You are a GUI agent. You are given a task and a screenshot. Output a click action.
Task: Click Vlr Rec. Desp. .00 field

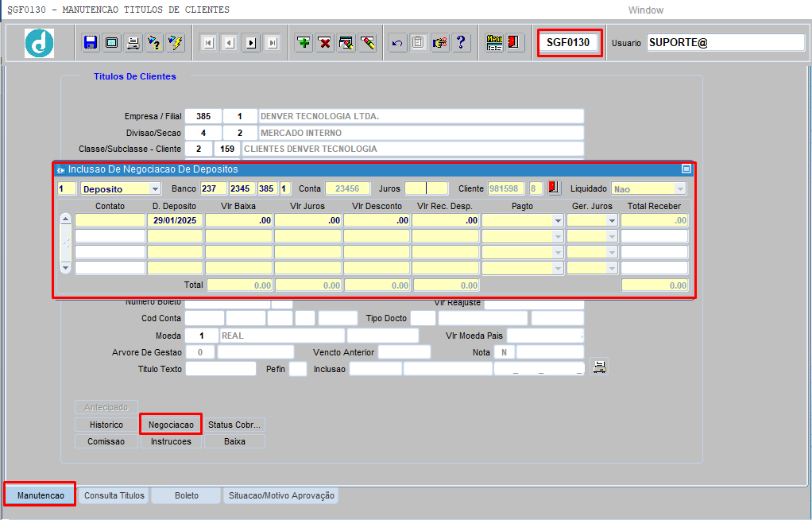(446, 220)
